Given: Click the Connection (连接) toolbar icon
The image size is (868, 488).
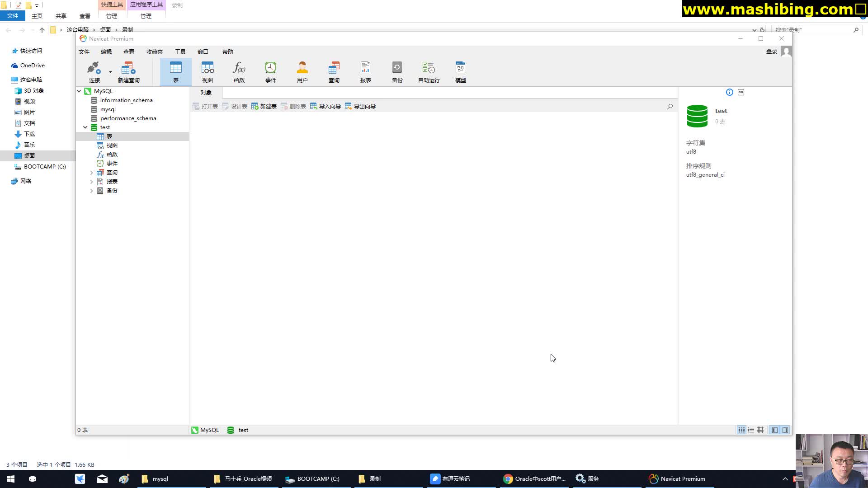Looking at the screenshot, I should (94, 72).
